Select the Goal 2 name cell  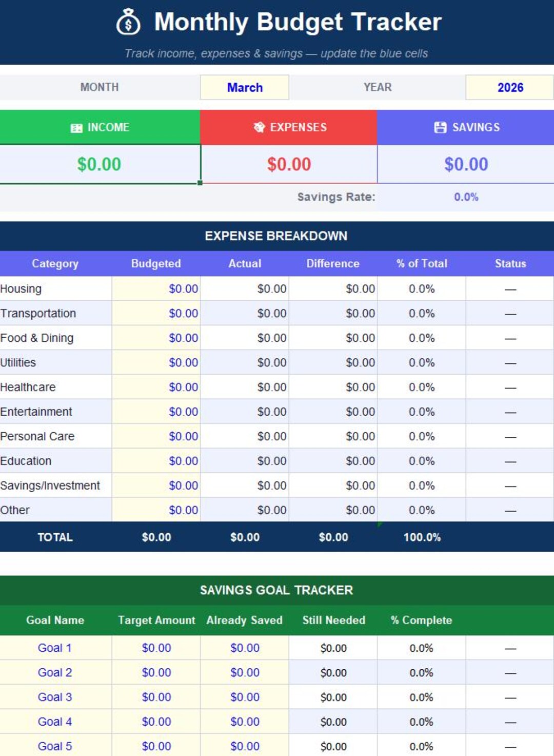point(55,673)
